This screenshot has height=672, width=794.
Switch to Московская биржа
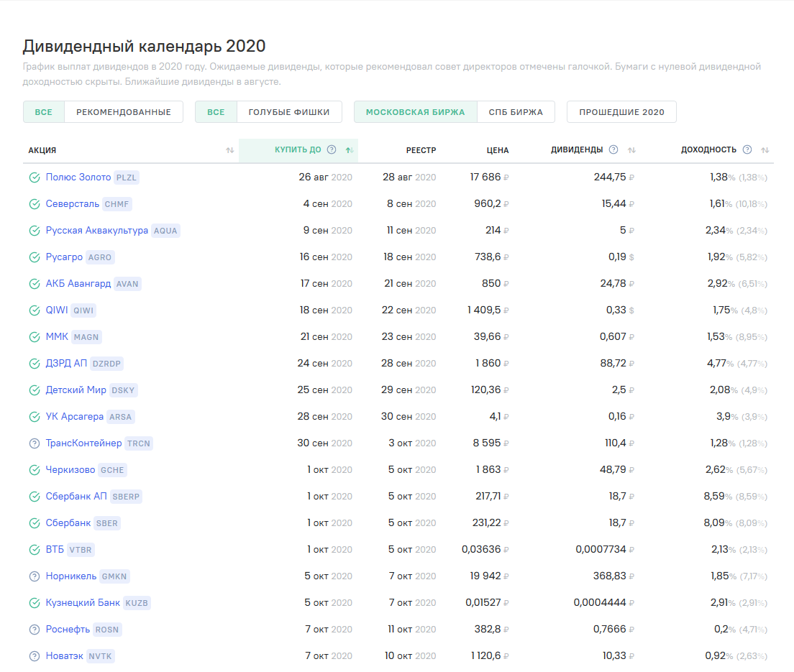[x=415, y=112]
